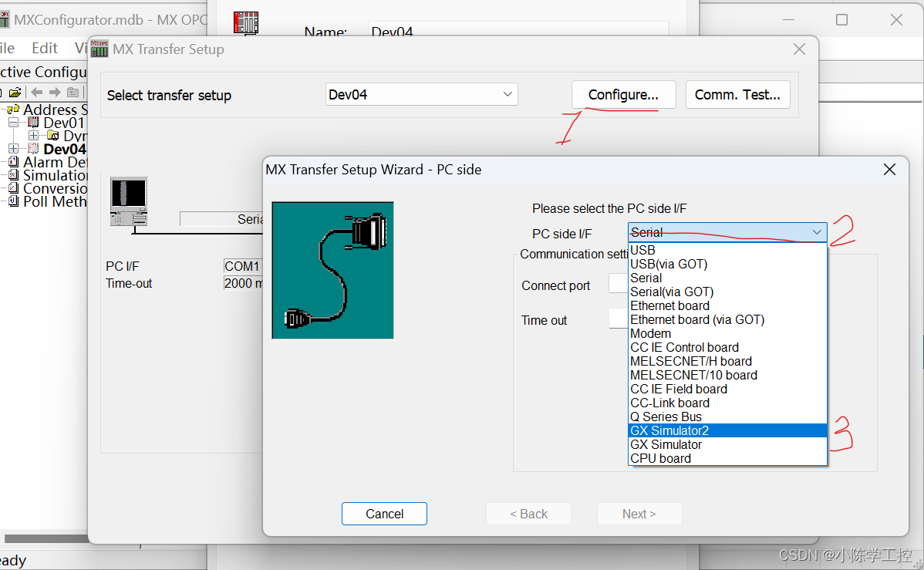
Task: Choose Ethernet board option
Action: [727, 305]
